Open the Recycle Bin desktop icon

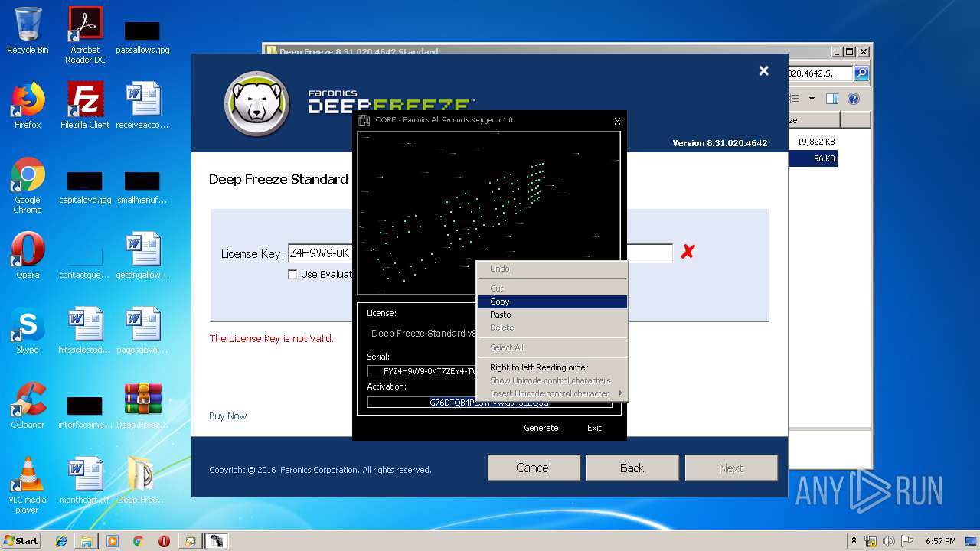click(x=28, y=31)
